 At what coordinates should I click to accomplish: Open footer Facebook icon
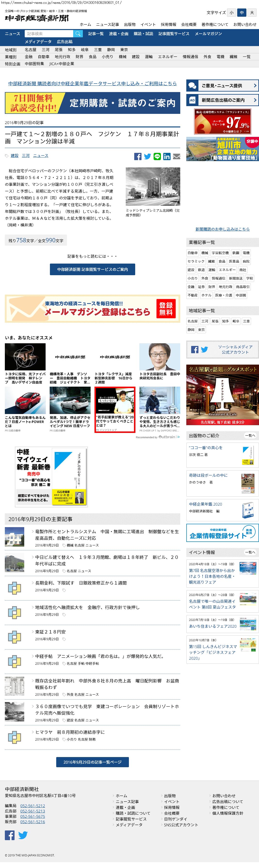pyautogui.click(x=10, y=835)
